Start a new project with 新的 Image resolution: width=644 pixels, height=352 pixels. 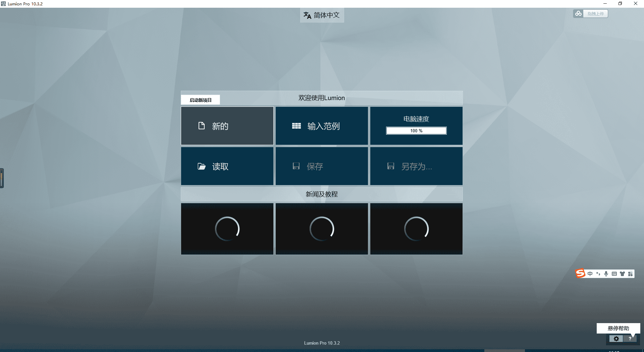227,126
